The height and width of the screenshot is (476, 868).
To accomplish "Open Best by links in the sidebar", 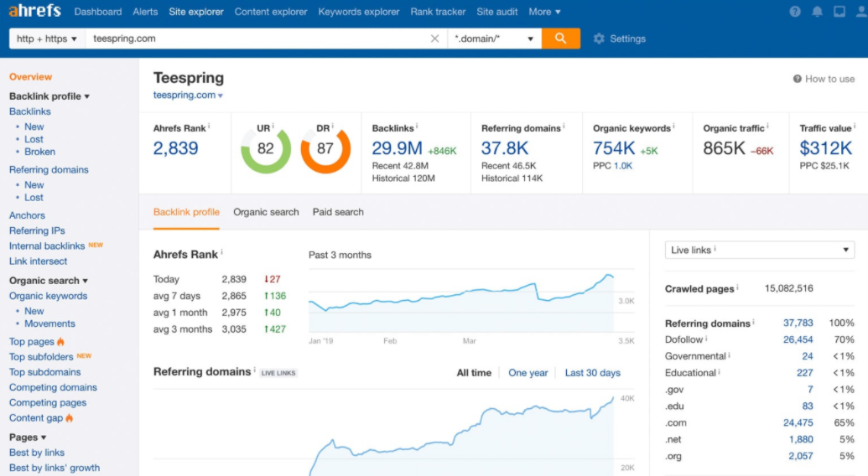I will tap(37, 453).
